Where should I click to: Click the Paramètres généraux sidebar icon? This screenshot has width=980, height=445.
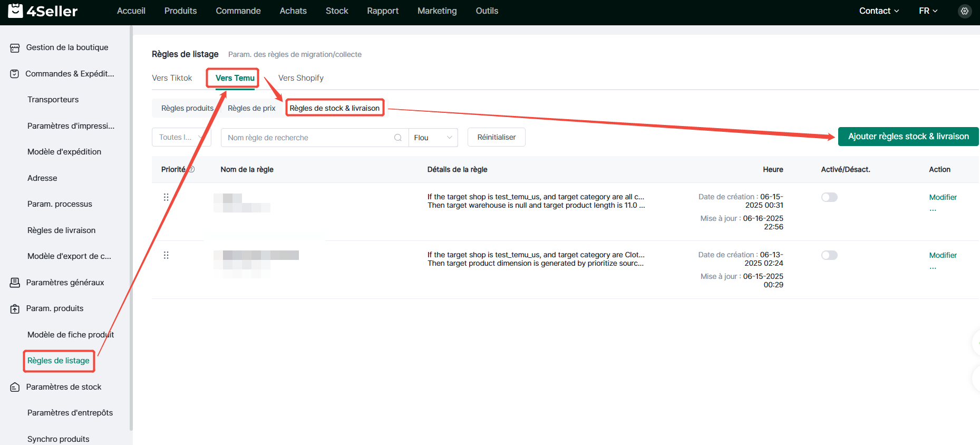click(15, 283)
